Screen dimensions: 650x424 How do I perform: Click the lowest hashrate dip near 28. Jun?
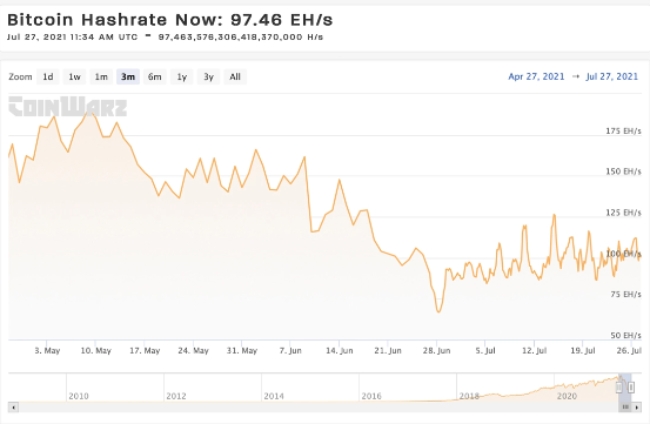coord(439,311)
